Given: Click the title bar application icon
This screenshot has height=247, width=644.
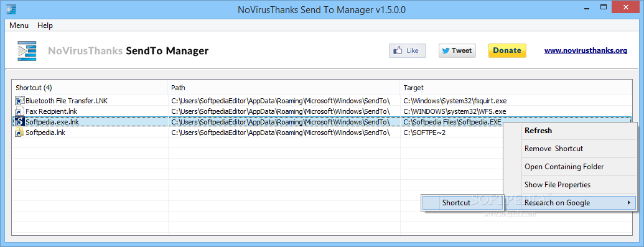Looking at the screenshot, I should pos(11,9).
